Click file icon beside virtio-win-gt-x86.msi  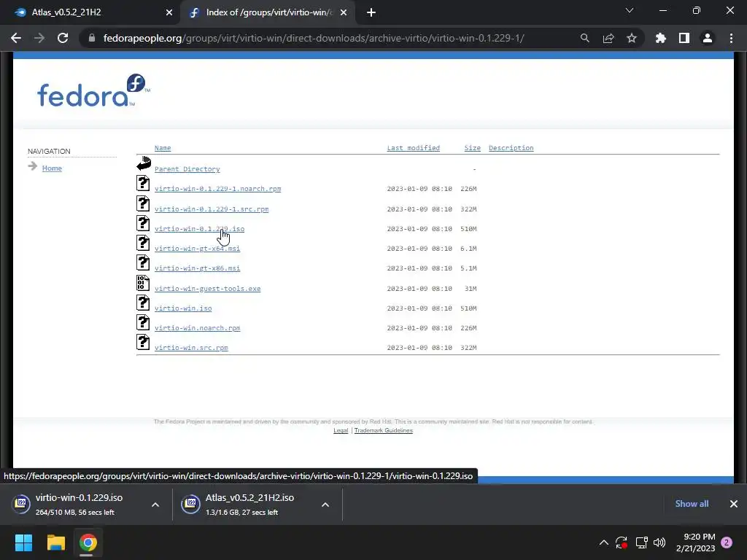143,262
